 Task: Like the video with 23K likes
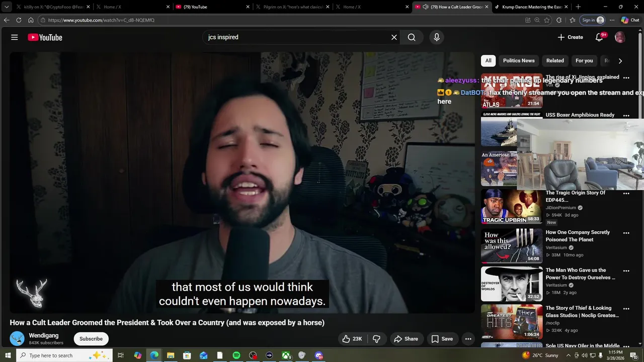click(x=352, y=339)
